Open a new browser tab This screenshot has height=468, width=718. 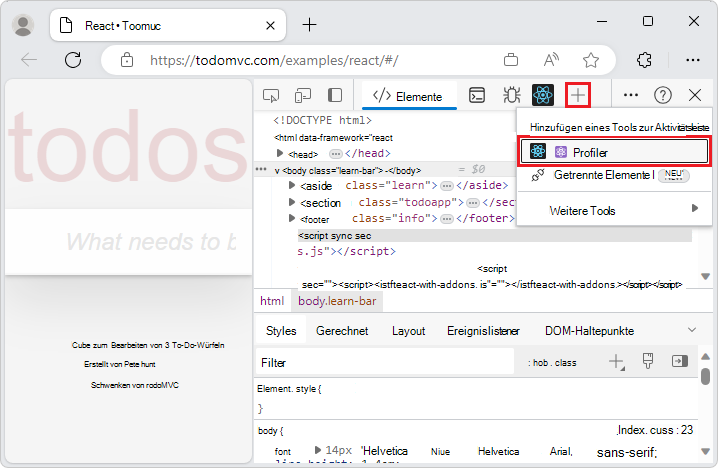pyautogui.click(x=310, y=25)
